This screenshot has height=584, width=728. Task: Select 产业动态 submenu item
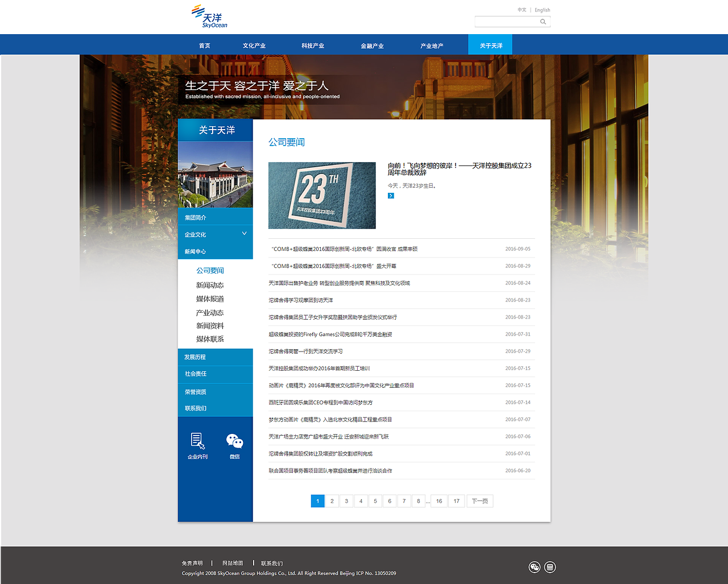pyautogui.click(x=210, y=313)
